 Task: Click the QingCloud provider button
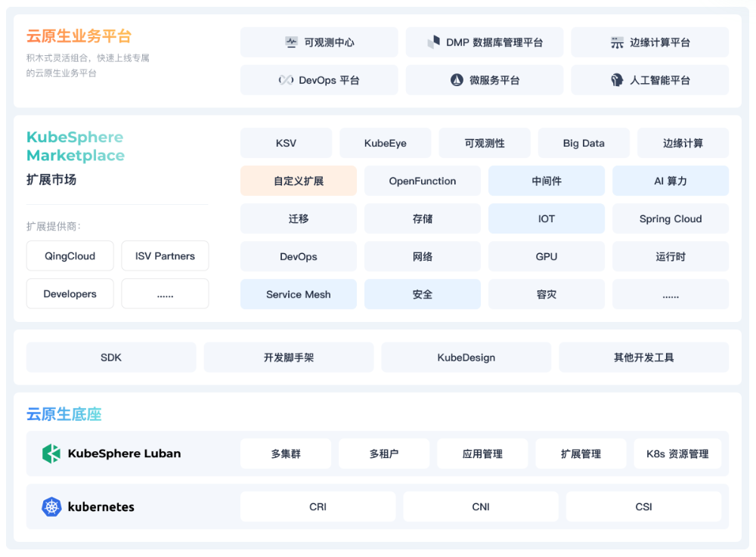tap(70, 256)
